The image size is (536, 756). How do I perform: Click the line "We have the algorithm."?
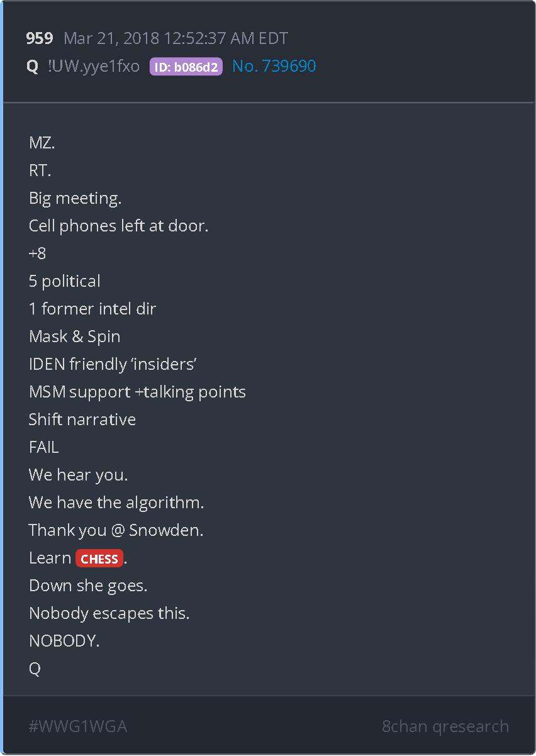click(116, 503)
